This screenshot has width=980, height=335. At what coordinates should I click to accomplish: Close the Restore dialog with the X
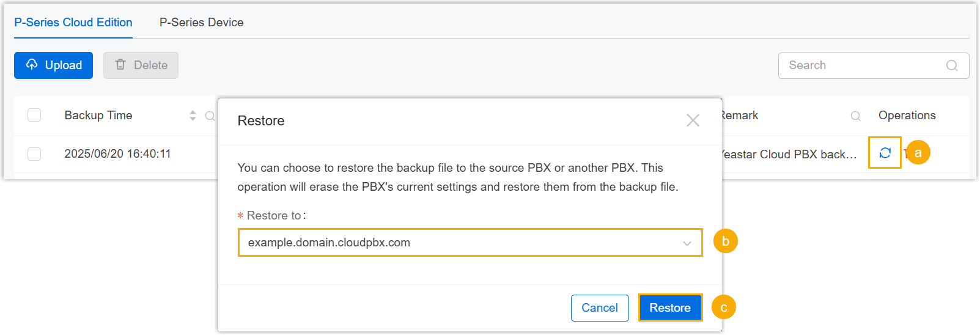[693, 120]
